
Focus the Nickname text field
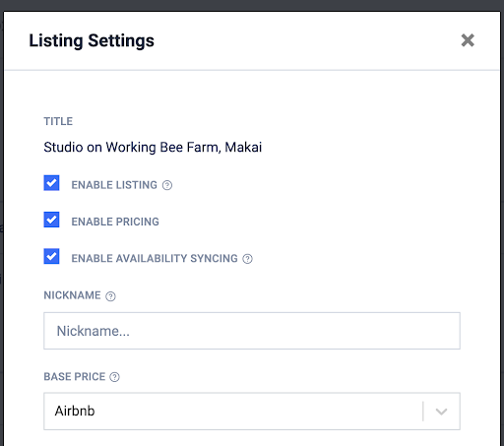pos(252,331)
